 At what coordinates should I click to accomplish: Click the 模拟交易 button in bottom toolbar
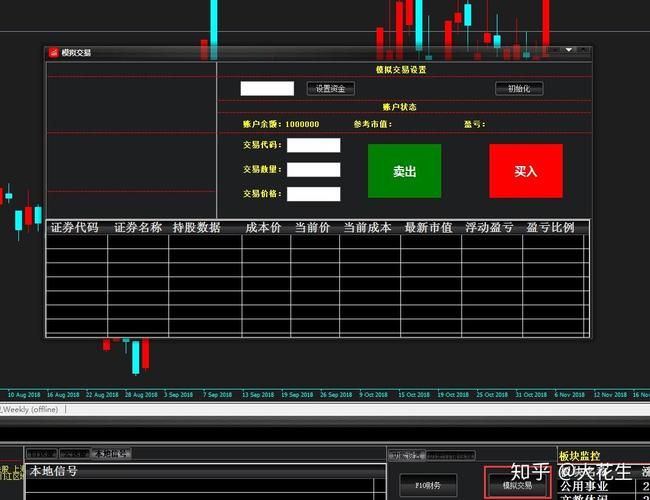[x=516, y=485]
